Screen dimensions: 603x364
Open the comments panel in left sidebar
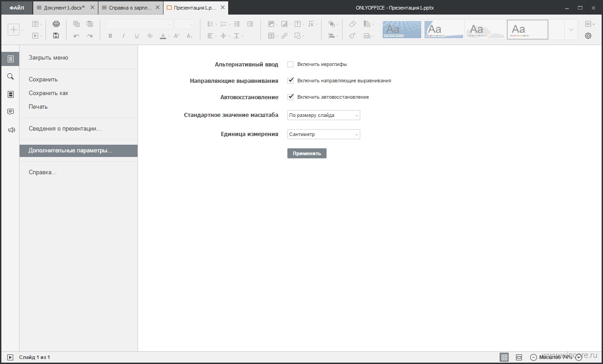(x=10, y=112)
